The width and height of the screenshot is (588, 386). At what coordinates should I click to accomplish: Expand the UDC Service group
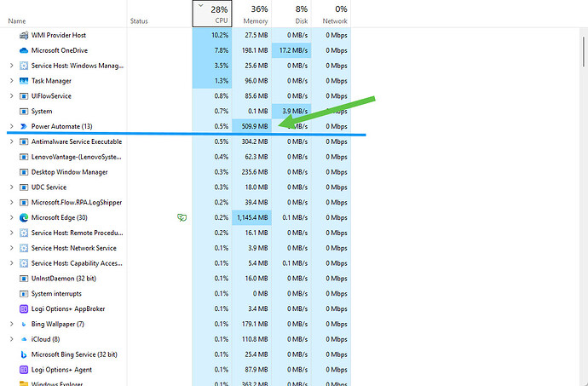click(11, 187)
